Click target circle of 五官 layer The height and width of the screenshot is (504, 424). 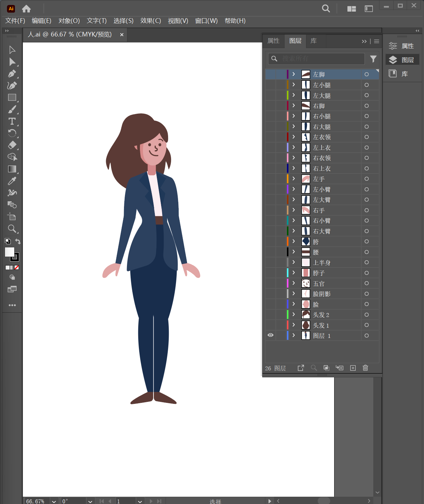[366, 283]
